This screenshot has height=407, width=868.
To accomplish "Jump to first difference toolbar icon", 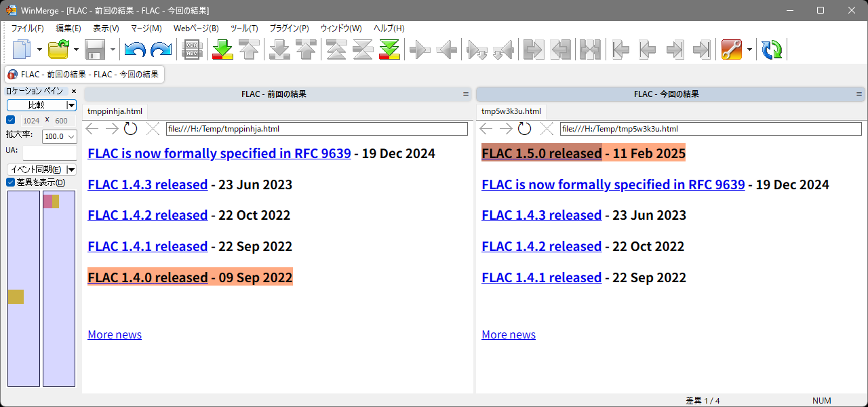I will point(337,50).
